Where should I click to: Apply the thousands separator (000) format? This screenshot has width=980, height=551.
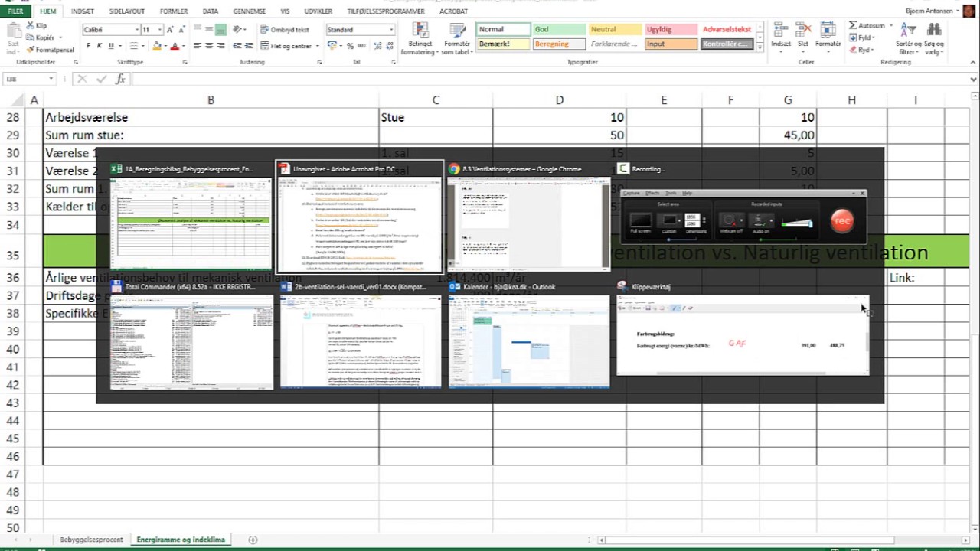[363, 46]
